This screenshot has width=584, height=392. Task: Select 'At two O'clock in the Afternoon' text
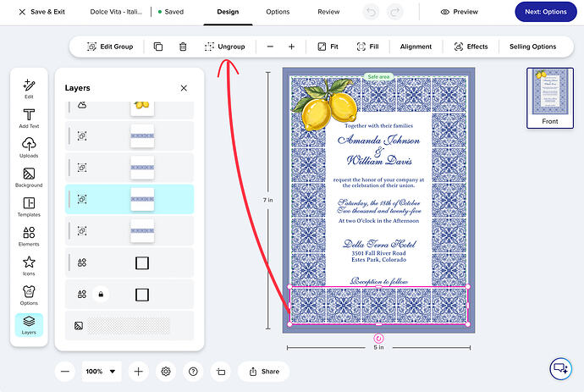pos(379,221)
